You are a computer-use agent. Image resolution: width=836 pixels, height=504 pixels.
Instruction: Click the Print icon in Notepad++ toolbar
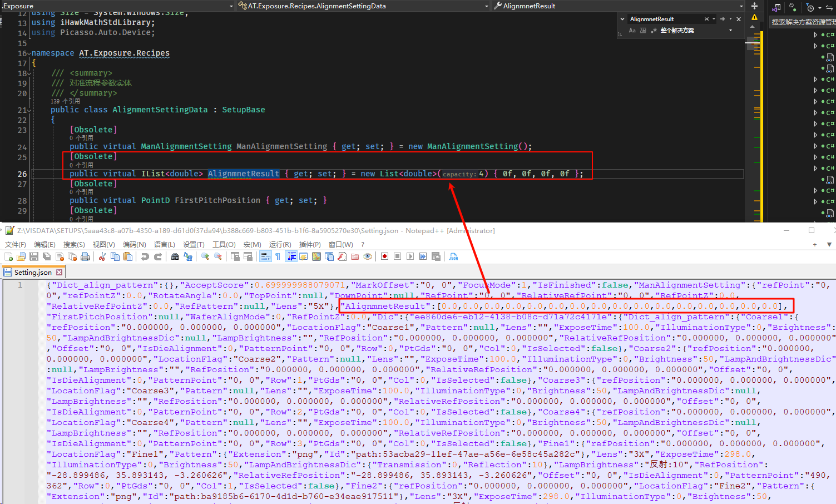point(85,256)
